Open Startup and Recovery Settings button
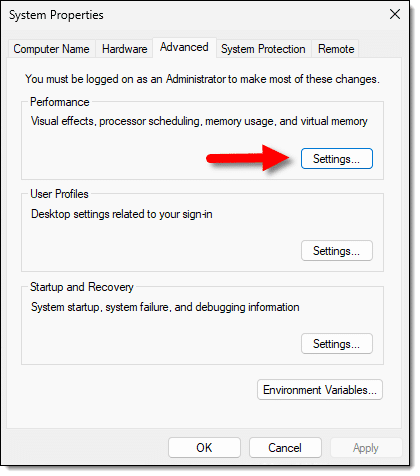420x476 pixels. 337,344
